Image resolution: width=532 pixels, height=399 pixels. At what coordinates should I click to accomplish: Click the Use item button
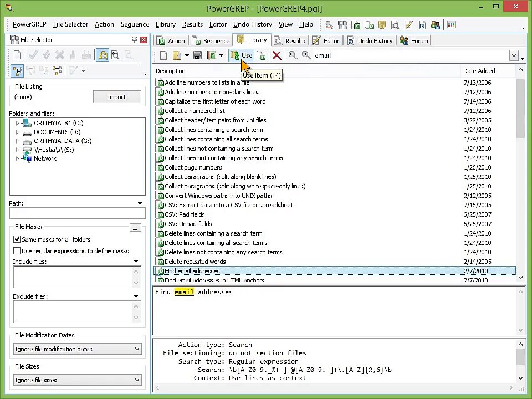pos(241,55)
